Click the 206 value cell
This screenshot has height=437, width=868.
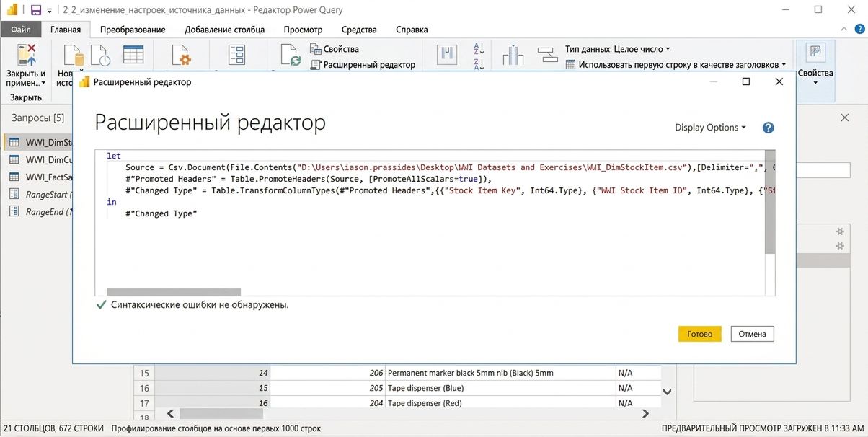[x=327, y=373]
